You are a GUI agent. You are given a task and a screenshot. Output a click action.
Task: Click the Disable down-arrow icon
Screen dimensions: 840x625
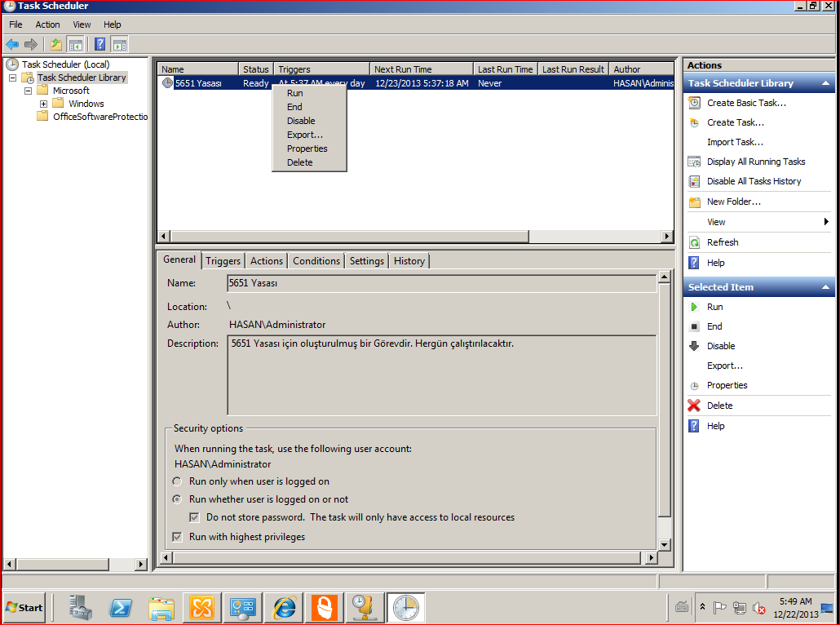coord(694,346)
